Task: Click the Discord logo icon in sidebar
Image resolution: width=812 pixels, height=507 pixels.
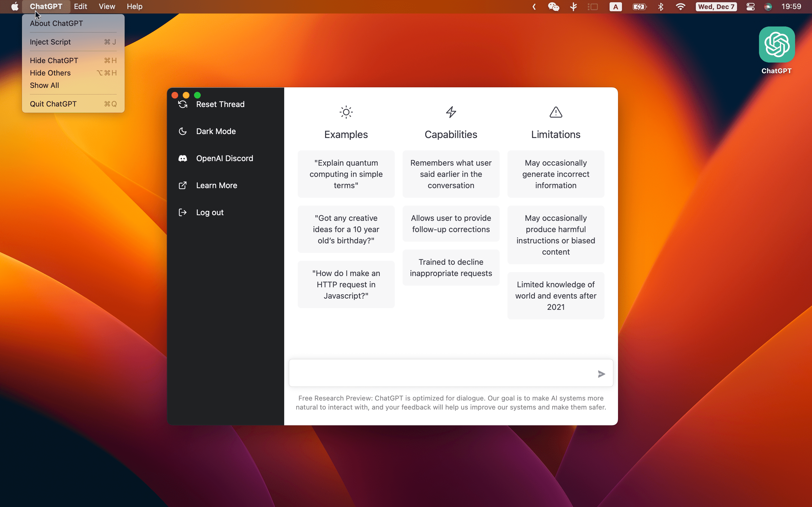Action: click(x=182, y=158)
